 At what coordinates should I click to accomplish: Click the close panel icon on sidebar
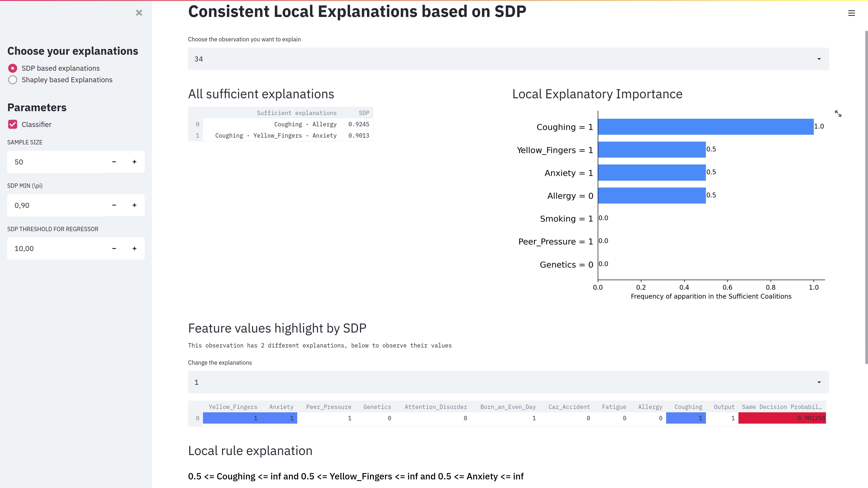[139, 12]
